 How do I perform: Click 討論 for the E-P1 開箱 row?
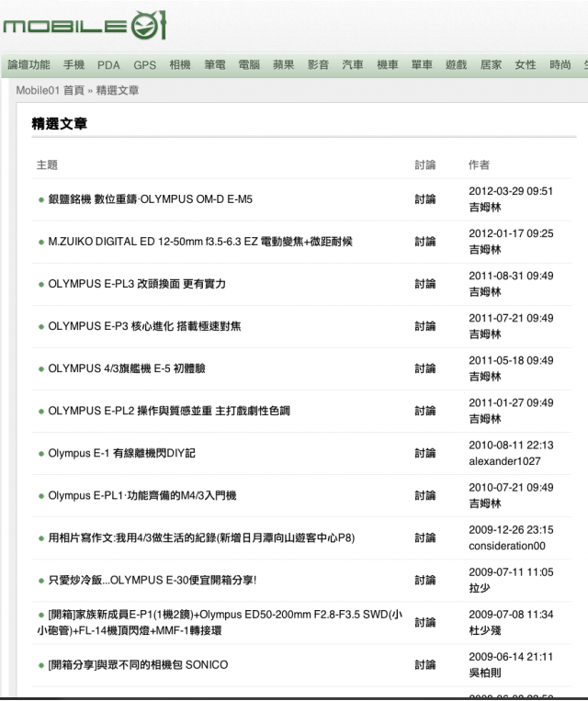coord(424,622)
